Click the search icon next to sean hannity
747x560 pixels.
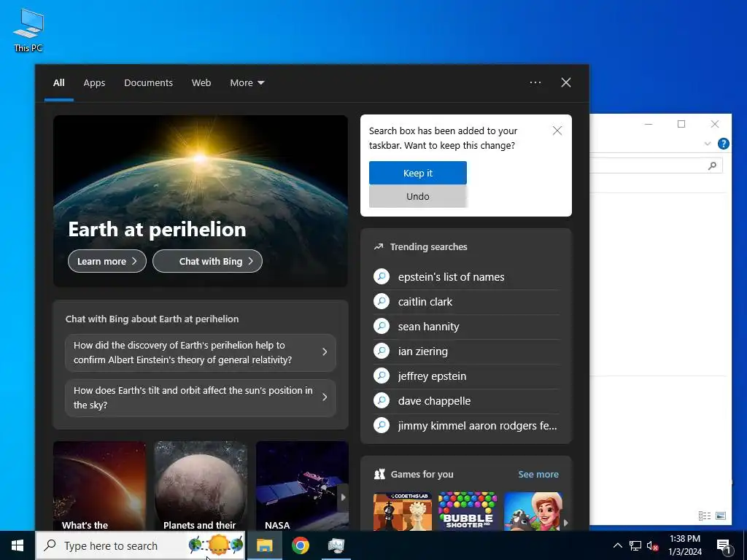[382, 326]
